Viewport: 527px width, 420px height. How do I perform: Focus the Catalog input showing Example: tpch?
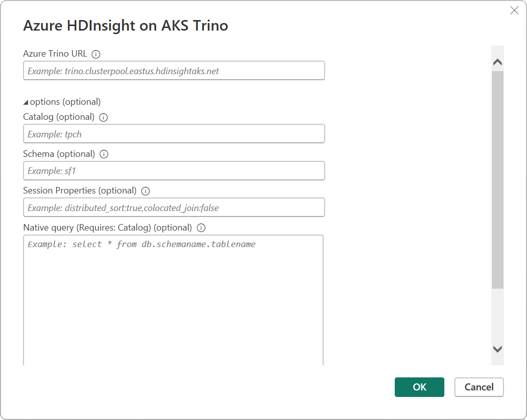(x=174, y=133)
